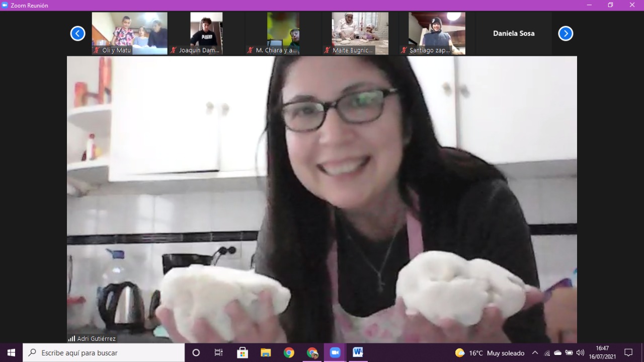Viewport: 644px width, 362px height.
Task: Click the Zoom logo in the title bar
Action: pos(5,5)
